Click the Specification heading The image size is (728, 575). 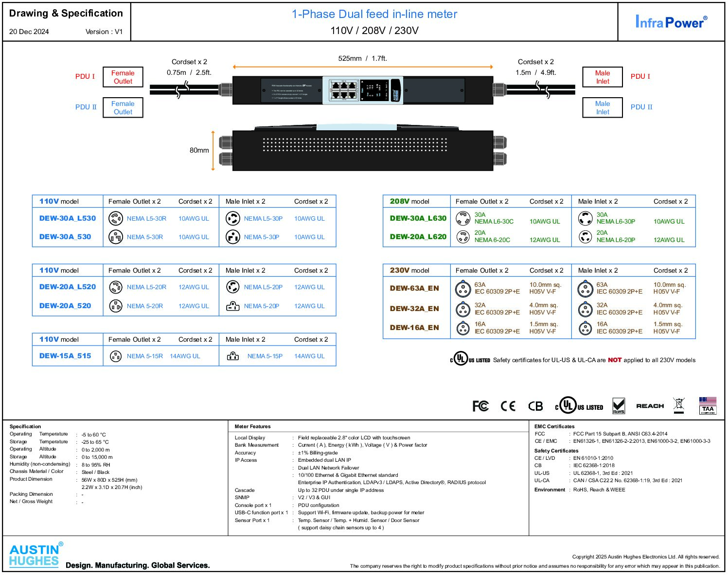point(25,427)
